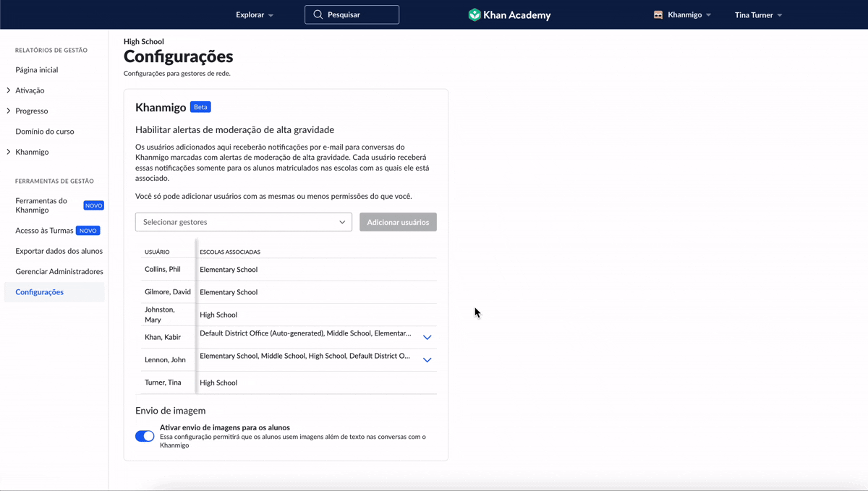Click the Khanmigo avatar icon in header

pyautogui.click(x=658, y=14)
